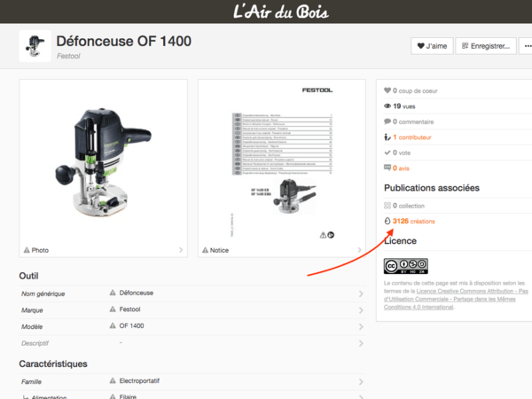Click warning icon beside Electroportatif family value

[x=113, y=381]
